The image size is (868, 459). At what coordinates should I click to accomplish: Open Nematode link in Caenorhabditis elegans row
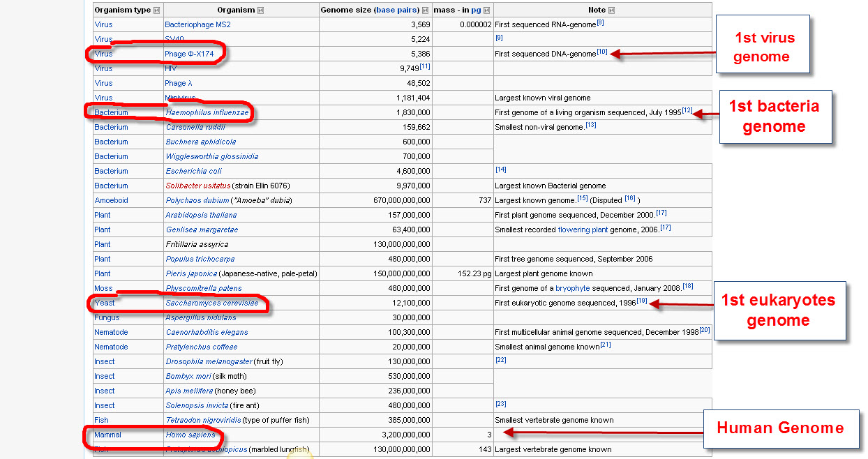click(111, 332)
